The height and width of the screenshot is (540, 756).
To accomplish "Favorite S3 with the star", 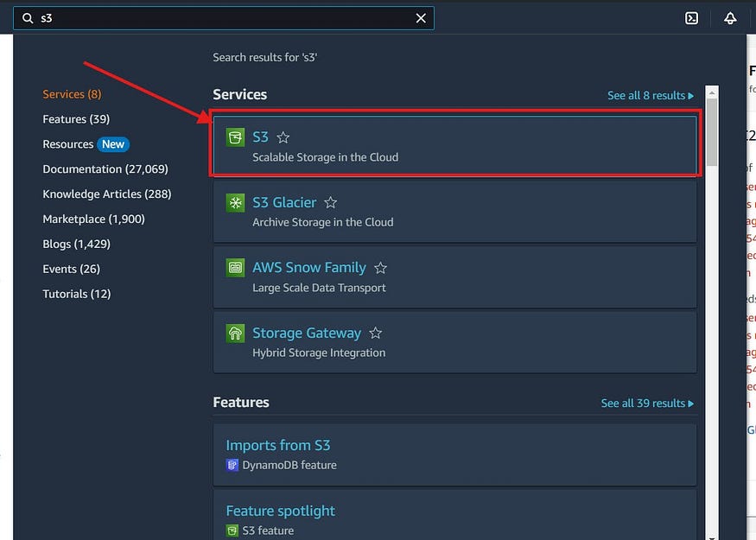I will point(283,137).
